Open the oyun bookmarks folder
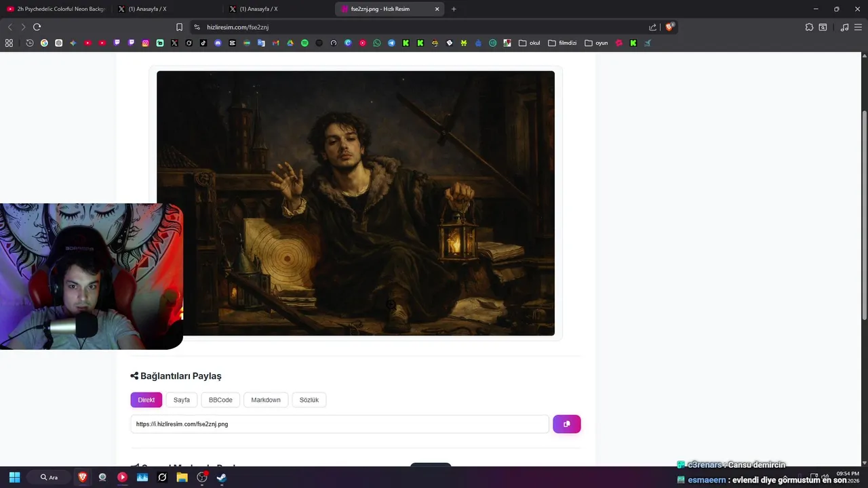 (596, 43)
